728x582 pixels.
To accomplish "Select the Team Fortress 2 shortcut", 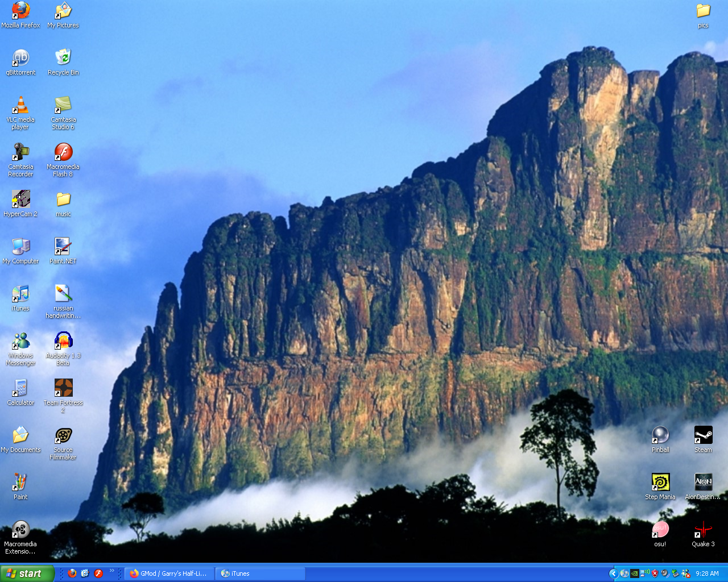I will [63, 388].
